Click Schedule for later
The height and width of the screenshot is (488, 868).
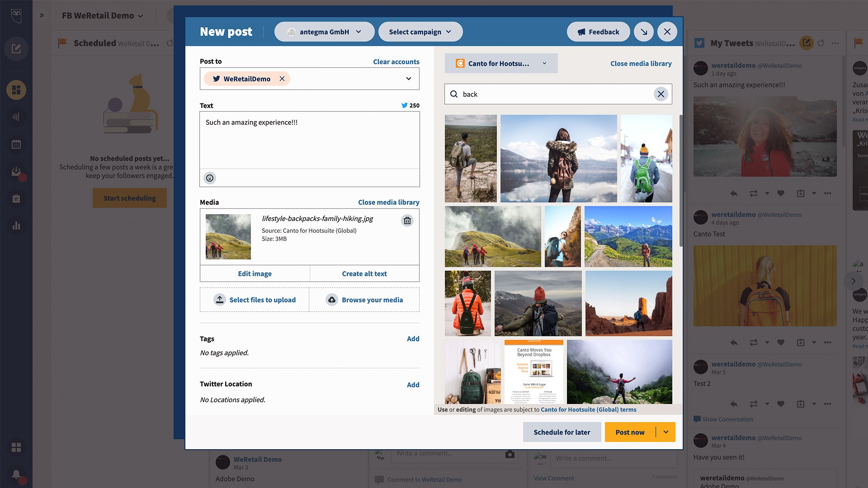[x=562, y=432]
